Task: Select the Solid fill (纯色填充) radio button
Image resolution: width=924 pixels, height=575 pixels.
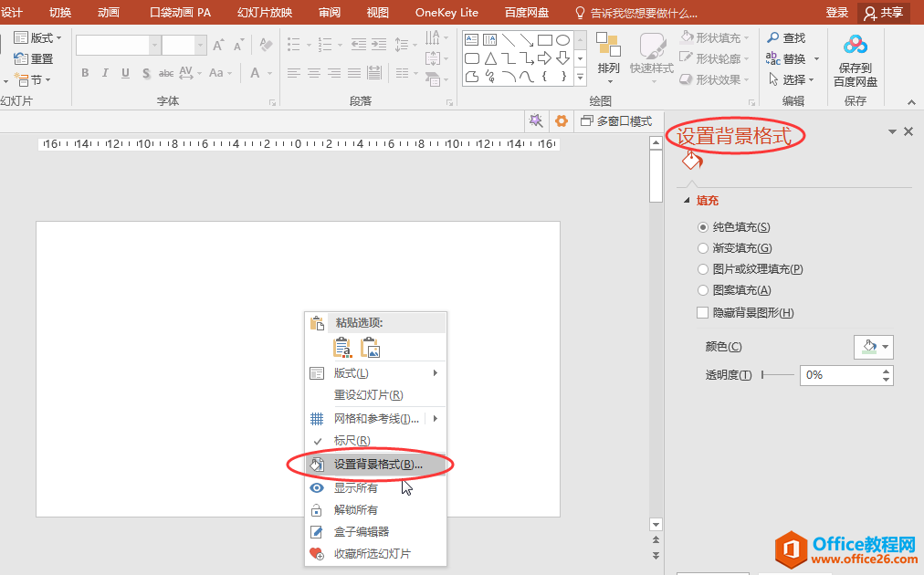Action: tap(703, 227)
